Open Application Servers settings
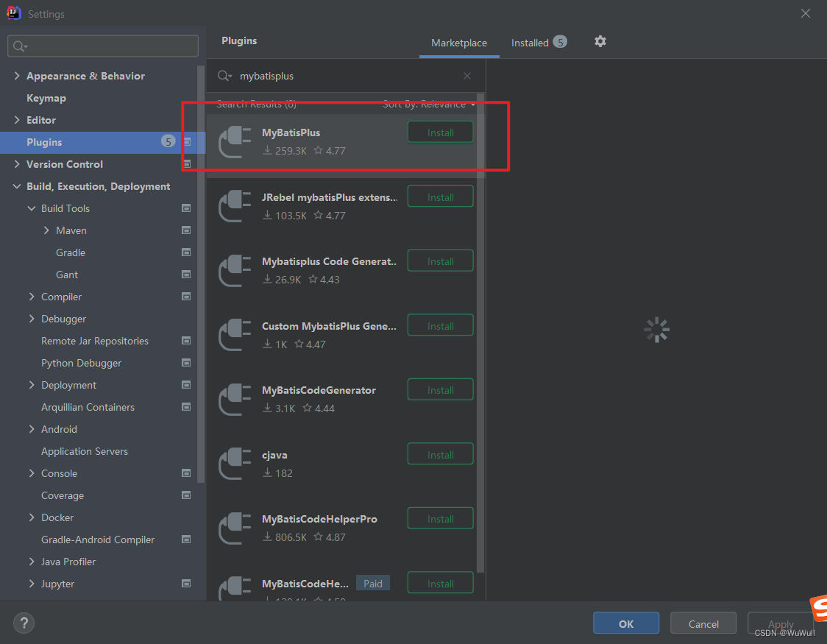The image size is (827, 644). (x=85, y=451)
